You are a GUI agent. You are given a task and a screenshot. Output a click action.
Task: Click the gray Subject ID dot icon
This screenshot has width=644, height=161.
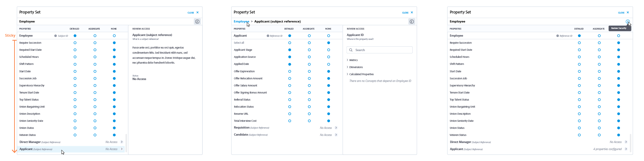point(56,36)
